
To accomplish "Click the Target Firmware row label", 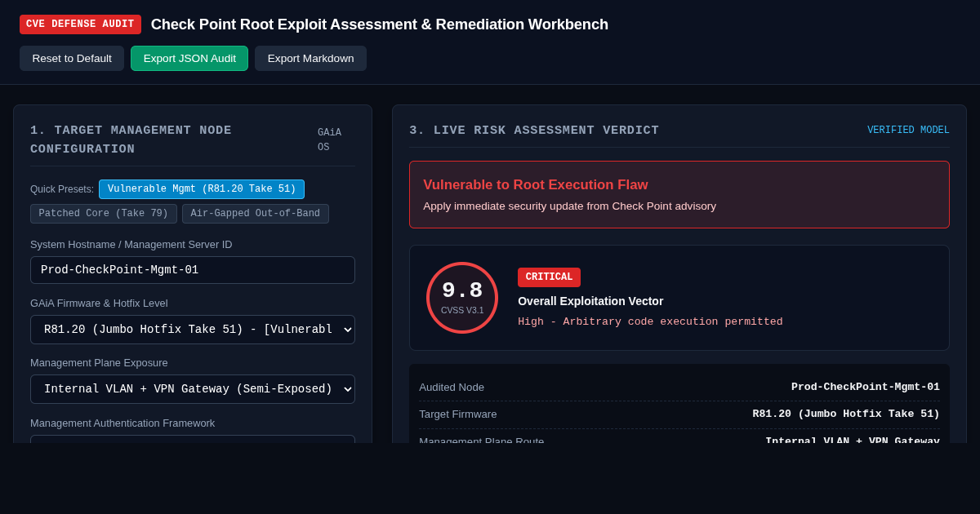I will (x=458, y=414).
